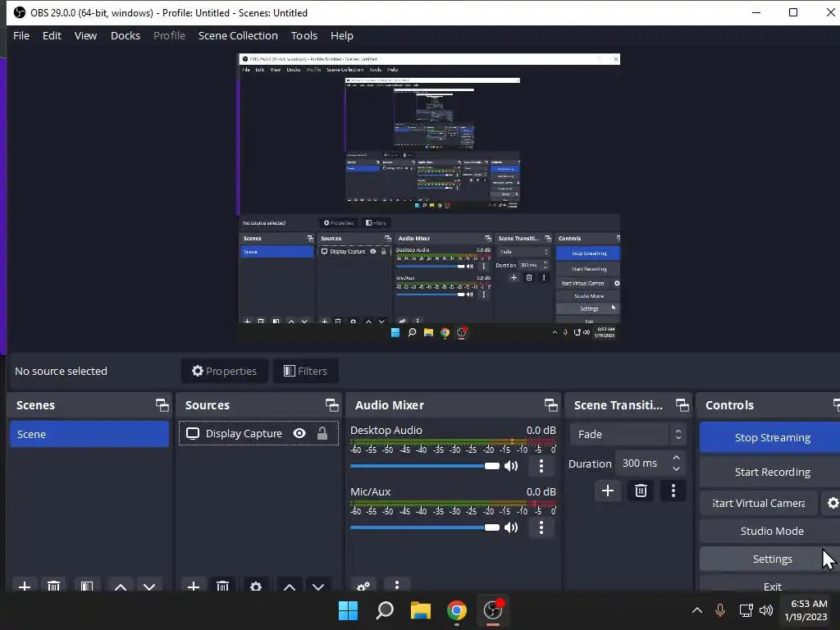Open scene filters icon in Scenes panel
840x630 pixels.
87,586
